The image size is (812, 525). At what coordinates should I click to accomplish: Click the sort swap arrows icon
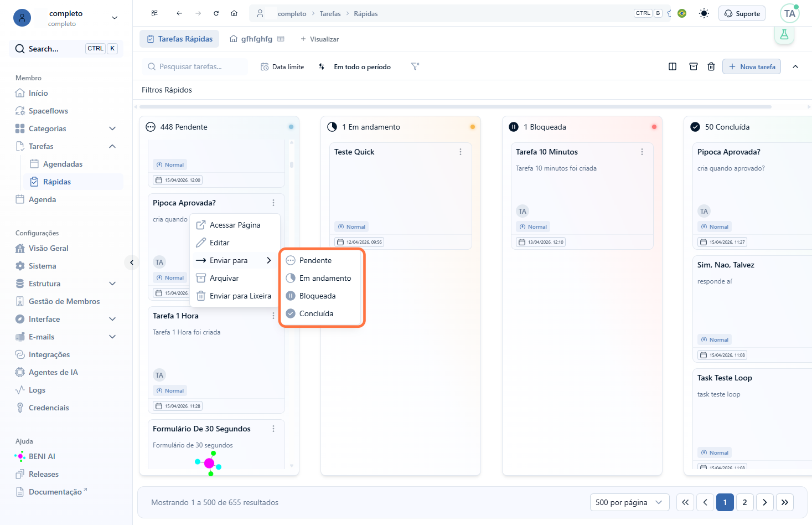click(x=322, y=66)
